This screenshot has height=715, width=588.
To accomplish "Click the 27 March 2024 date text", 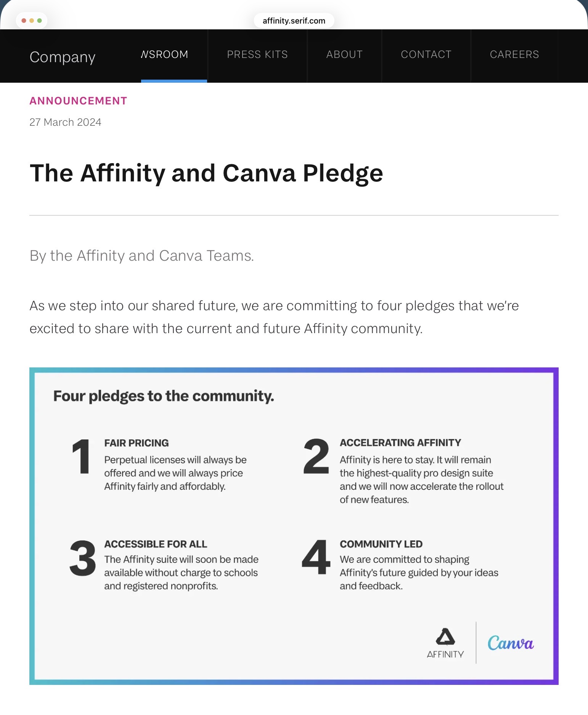I will tap(65, 122).
